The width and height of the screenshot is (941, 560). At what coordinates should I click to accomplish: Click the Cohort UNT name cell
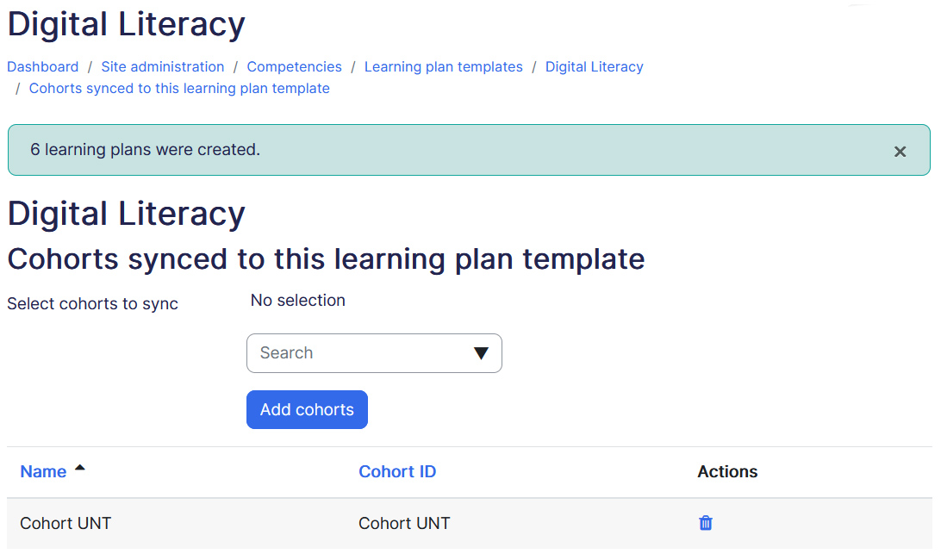[65, 523]
